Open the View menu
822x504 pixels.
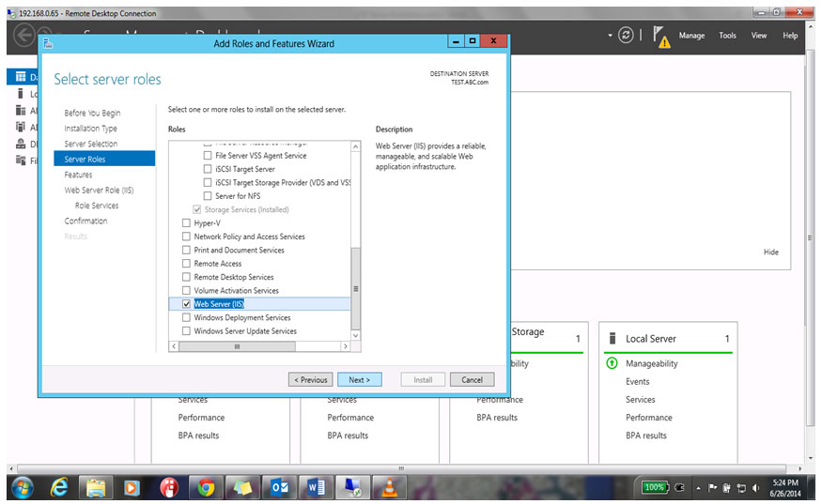coord(758,36)
